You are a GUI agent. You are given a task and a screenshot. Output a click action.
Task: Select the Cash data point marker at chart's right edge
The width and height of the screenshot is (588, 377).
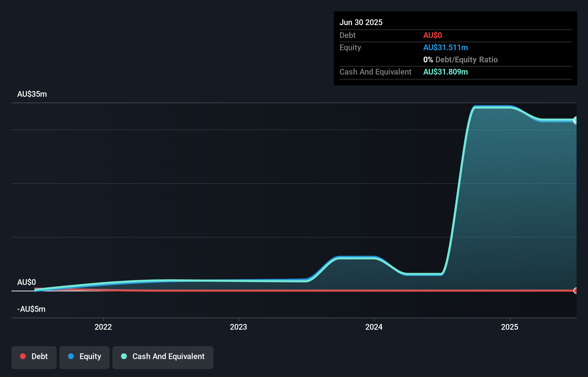(x=576, y=121)
